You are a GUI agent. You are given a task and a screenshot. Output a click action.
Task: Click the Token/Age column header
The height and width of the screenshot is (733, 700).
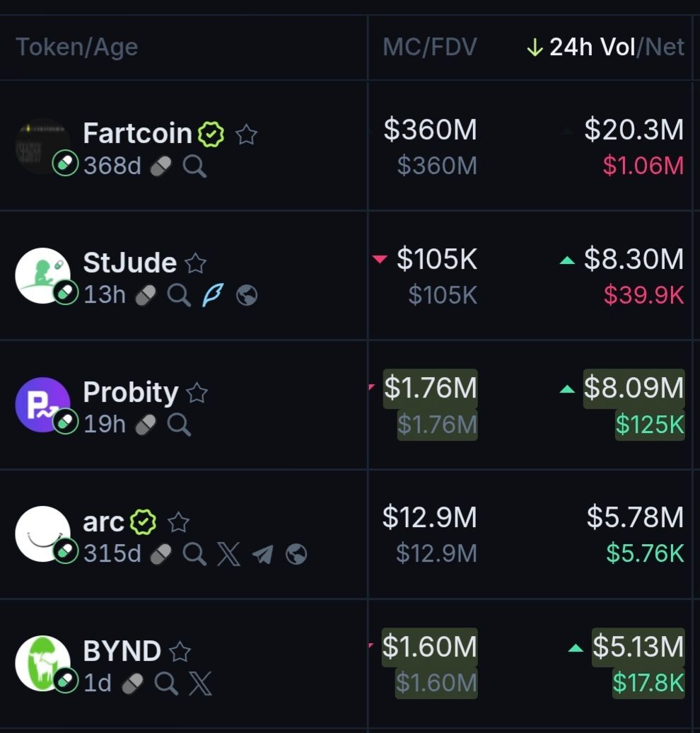[x=76, y=47]
